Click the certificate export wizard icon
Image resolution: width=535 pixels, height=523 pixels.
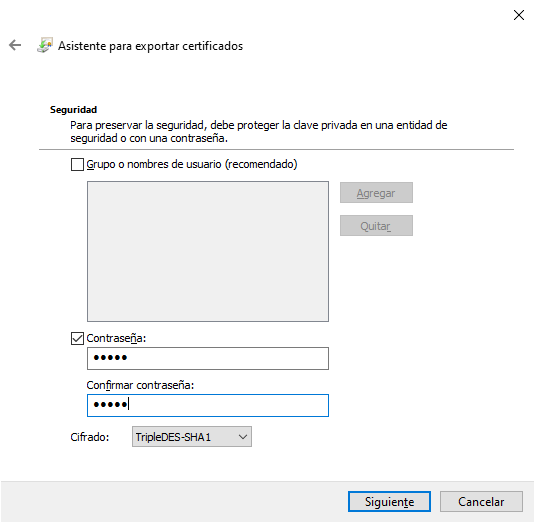click(45, 45)
